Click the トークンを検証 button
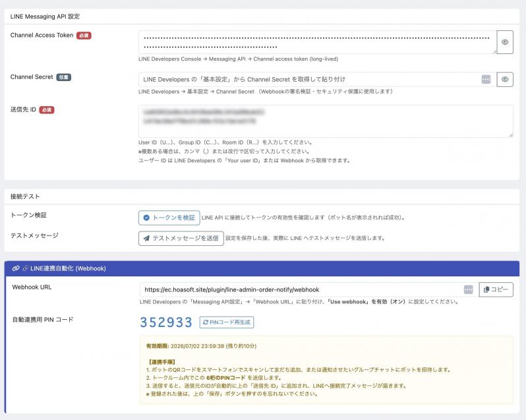The height and width of the screenshot is (420, 526). [169, 218]
